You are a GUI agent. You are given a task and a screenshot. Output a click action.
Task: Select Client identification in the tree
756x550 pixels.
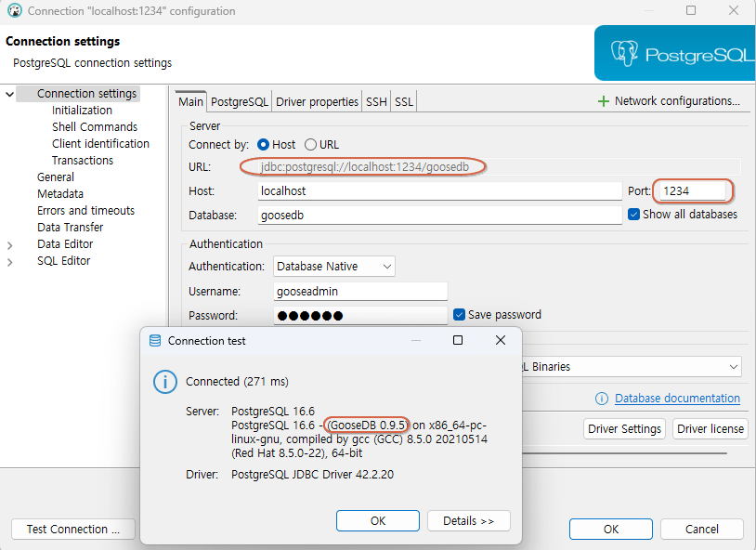point(100,144)
